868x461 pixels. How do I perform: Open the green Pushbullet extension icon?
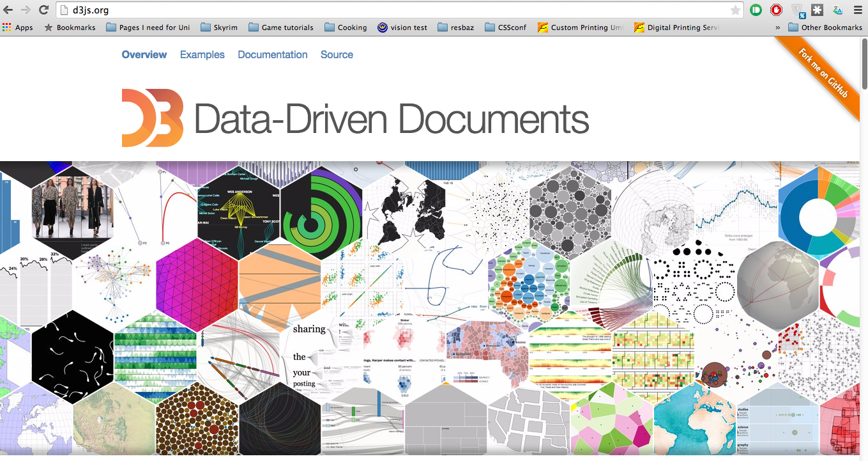(756, 10)
